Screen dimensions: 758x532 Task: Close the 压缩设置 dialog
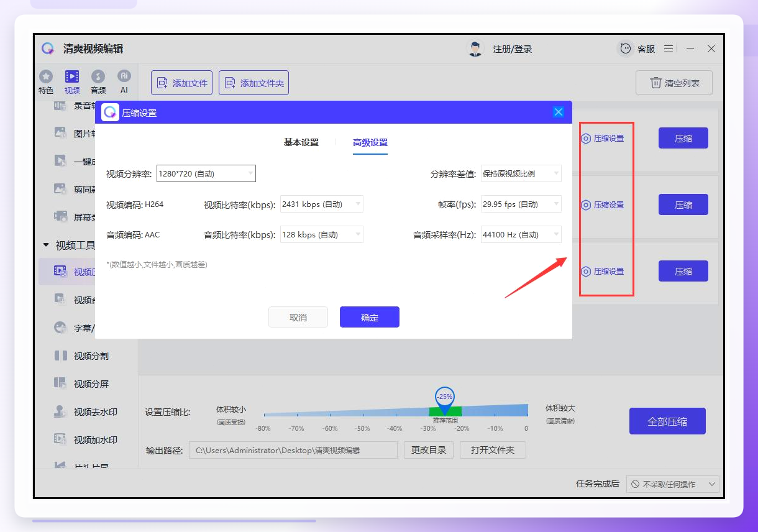pos(559,112)
